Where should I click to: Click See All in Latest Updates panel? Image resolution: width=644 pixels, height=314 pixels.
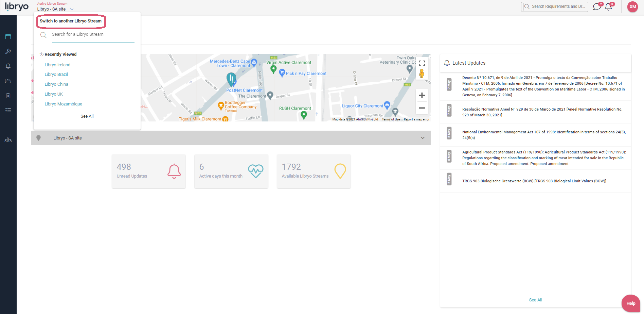(x=536, y=300)
